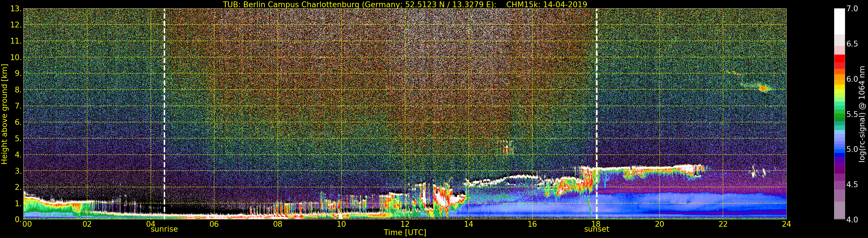Click the time axis tick label '16'
Screen dimensions: 868x238
click(532, 224)
